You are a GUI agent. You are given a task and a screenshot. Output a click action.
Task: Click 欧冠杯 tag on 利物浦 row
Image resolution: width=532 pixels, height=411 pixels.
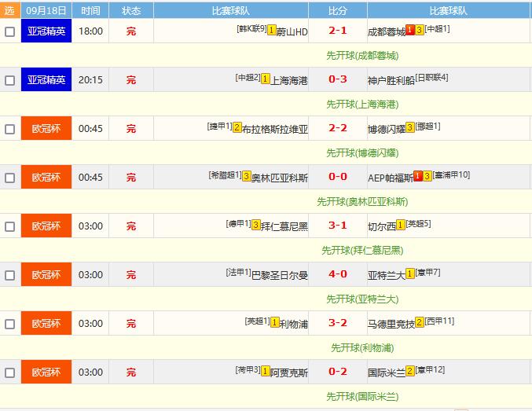point(46,323)
